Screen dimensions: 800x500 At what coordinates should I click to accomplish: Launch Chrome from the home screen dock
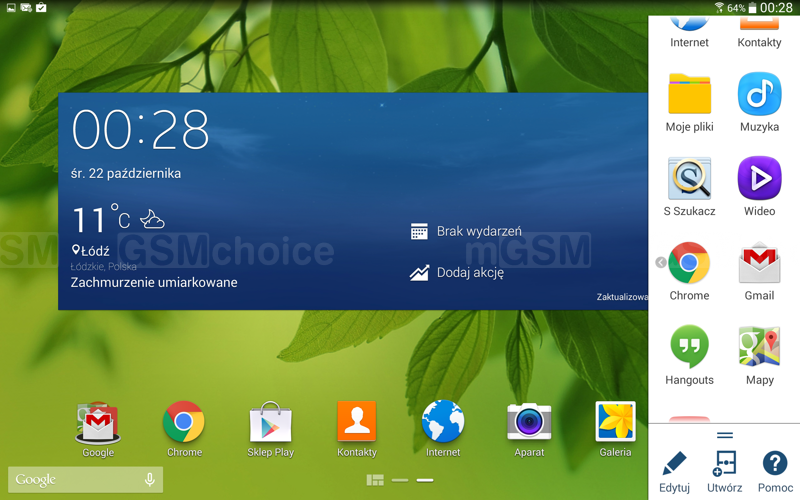click(184, 424)
